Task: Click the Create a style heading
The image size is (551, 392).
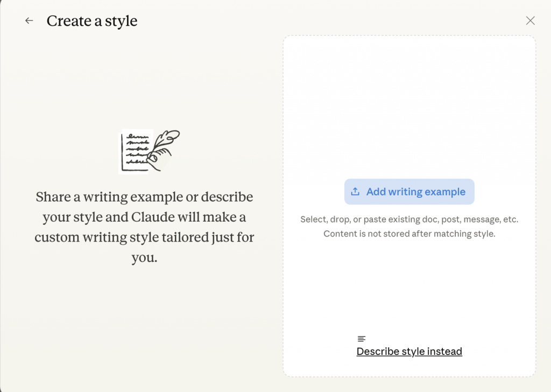Action: click(x=92, y=21)
